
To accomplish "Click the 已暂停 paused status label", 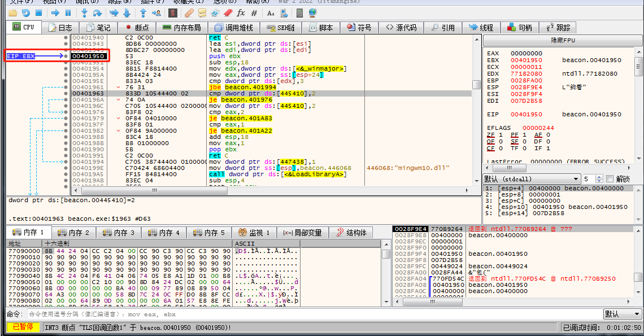I will pyautogui.click(x=23, y=328).
